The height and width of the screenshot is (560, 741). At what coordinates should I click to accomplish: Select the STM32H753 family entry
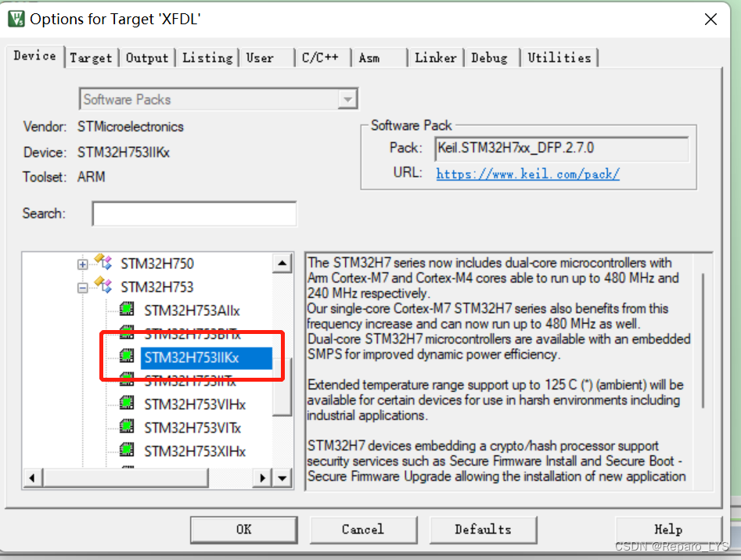tap(157, 287)
